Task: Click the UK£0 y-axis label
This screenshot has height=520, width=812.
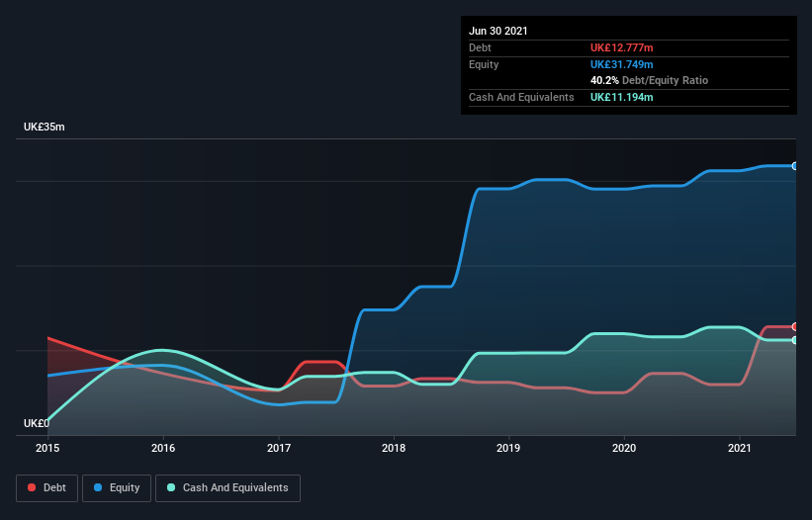Action: [37, 423]
